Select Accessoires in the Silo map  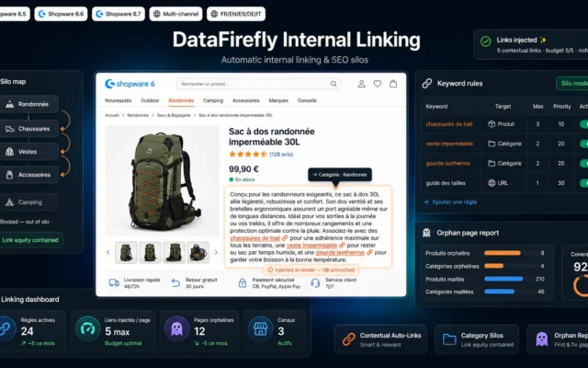[28, 175]
